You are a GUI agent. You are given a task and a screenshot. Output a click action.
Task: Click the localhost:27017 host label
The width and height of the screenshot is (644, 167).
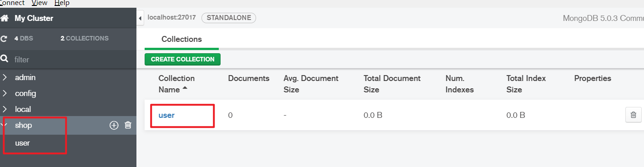pyautogui.click(x=172, y=18)
